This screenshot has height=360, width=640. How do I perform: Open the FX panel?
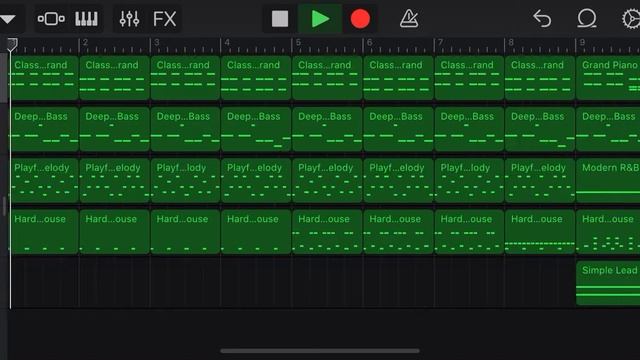coord(164,19)
